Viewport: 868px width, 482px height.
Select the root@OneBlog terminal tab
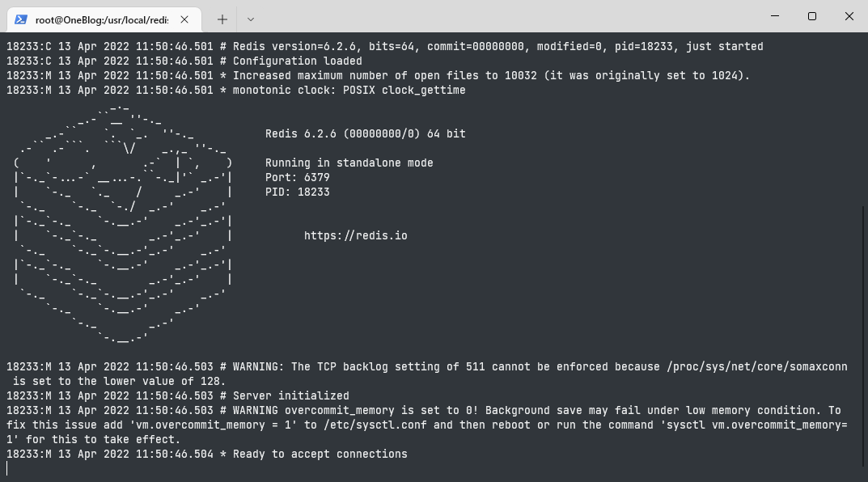pos(112,19)
